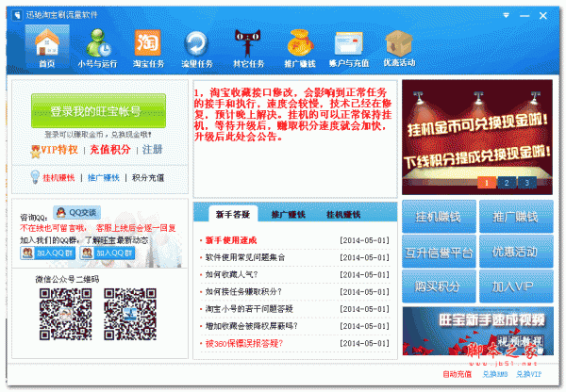The height and width of the screenshot is (392, 566).
Task: Open 增加收藏会被降权屏蔽吗? article
Action: point(251,326)
